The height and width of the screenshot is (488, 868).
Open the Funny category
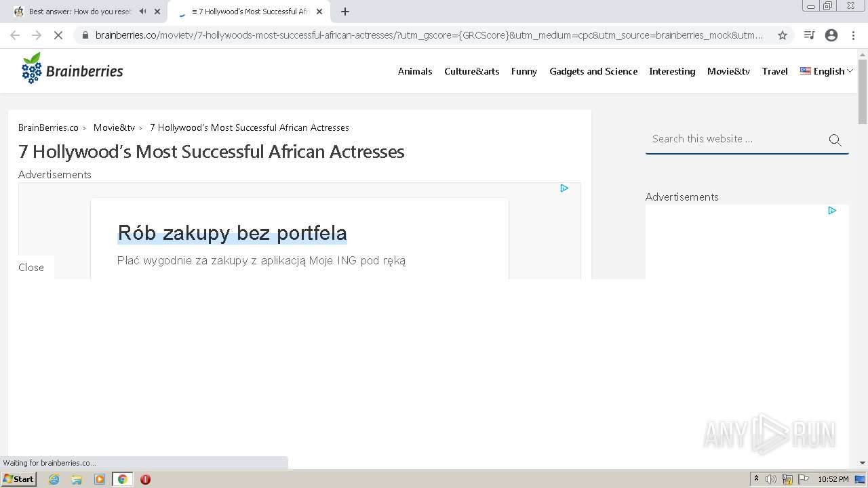tap(524, 71)
